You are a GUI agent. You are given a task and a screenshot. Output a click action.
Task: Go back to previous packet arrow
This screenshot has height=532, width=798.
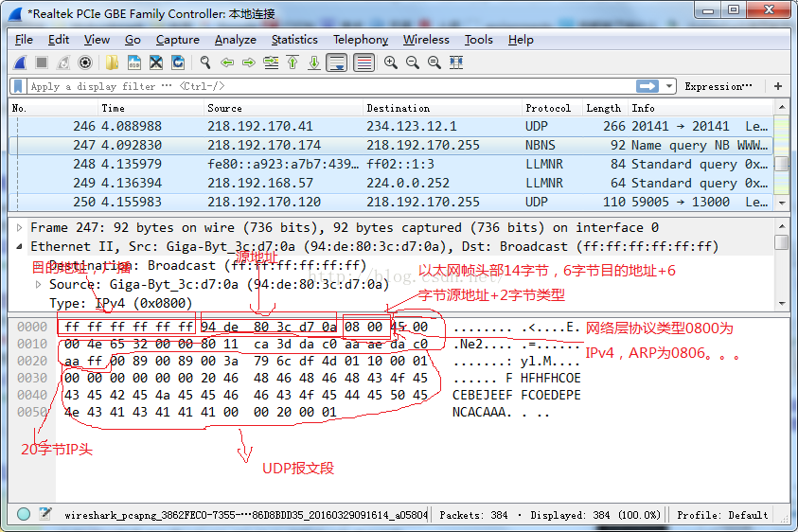click(x=227, y=62)
